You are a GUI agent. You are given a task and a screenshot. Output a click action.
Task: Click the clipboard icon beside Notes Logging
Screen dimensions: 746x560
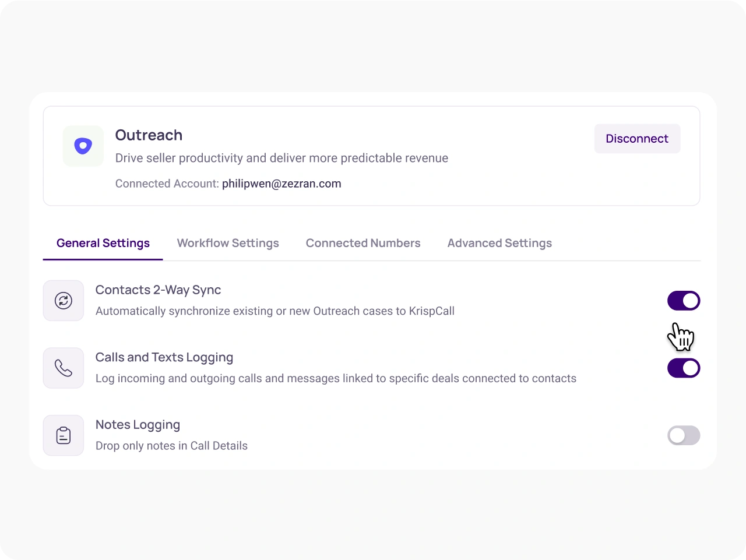click(x=64, y=435)
